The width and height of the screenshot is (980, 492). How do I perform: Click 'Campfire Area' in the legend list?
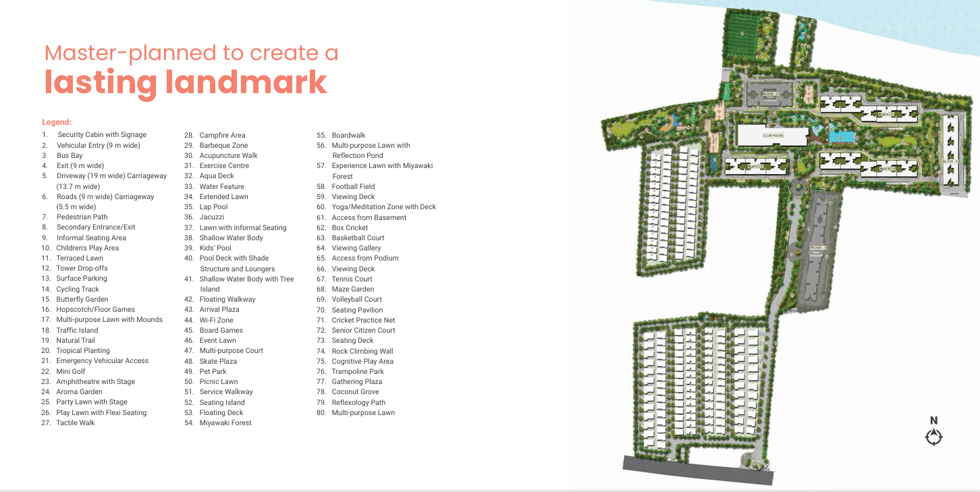222,135
